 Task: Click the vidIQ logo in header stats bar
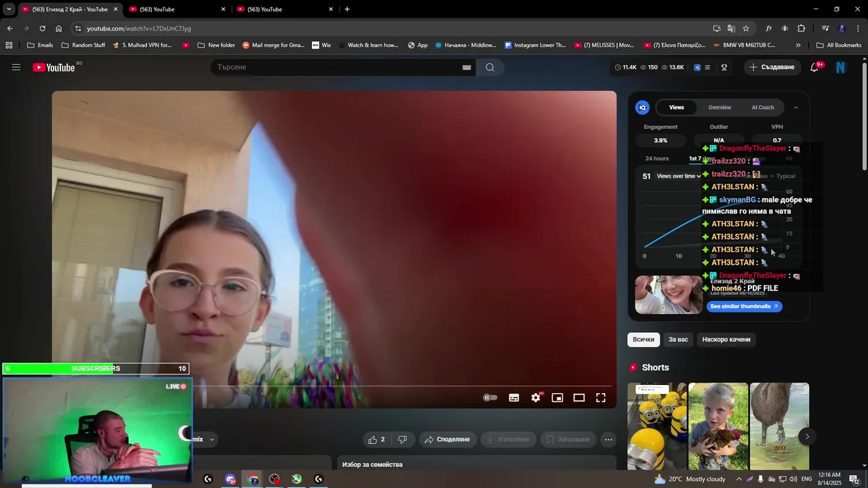[x=697, y=67]
